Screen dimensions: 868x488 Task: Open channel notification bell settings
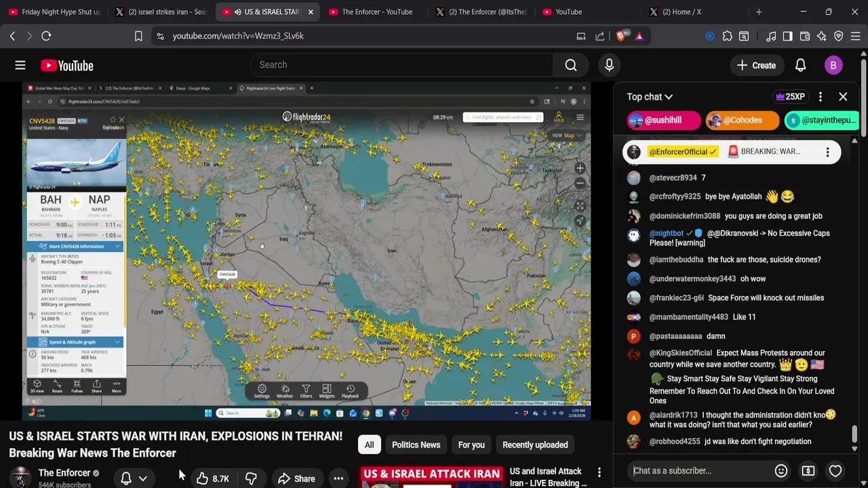coord(126,479)
